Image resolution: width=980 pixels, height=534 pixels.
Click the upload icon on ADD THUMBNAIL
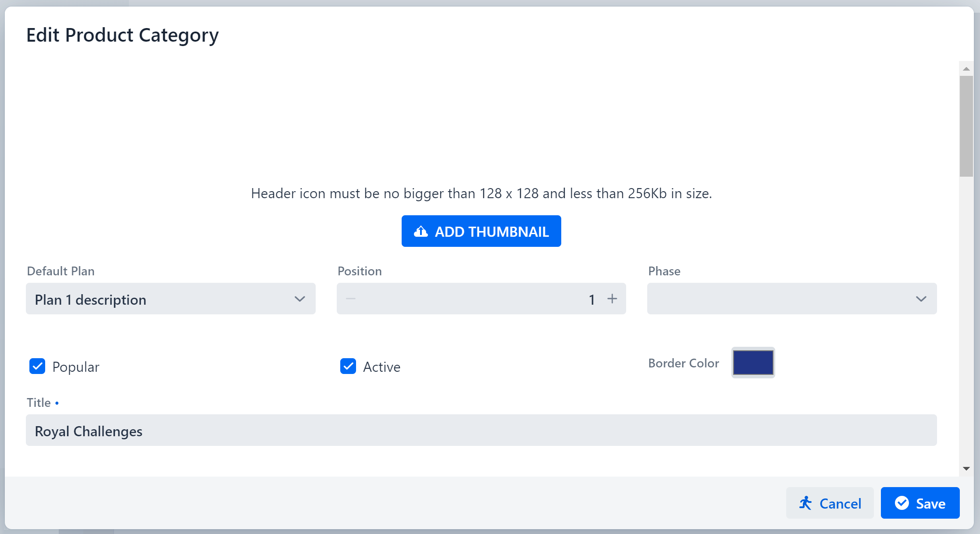421,231
